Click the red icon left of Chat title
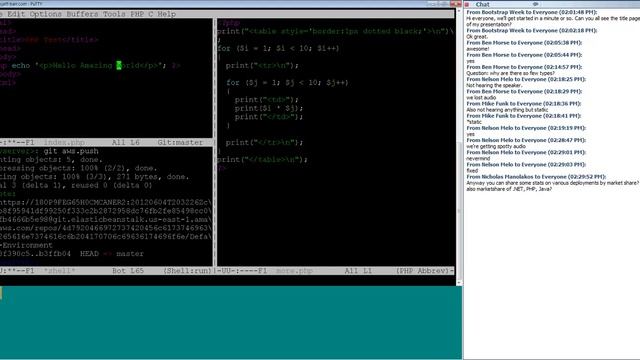The width and height of the screenshot is (640, 360). pos(467,4)
